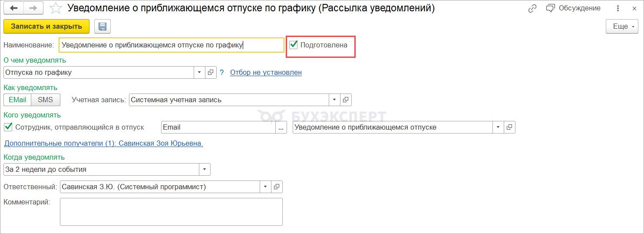Open the notification template record icon
Image resolution: width=644 pixels, height=234 pixels.
pos(509,127)
